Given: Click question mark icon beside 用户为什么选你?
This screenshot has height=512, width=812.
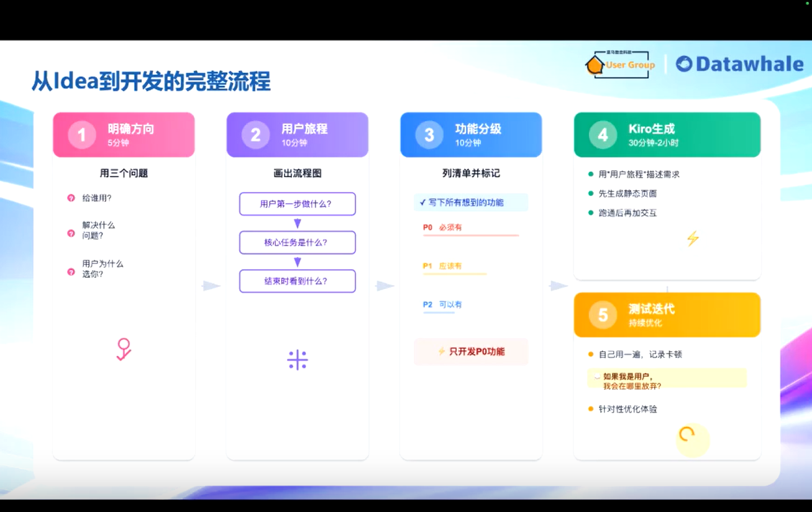Looking at the screenshot, I should pyautogui.click(x=71, y=272).
